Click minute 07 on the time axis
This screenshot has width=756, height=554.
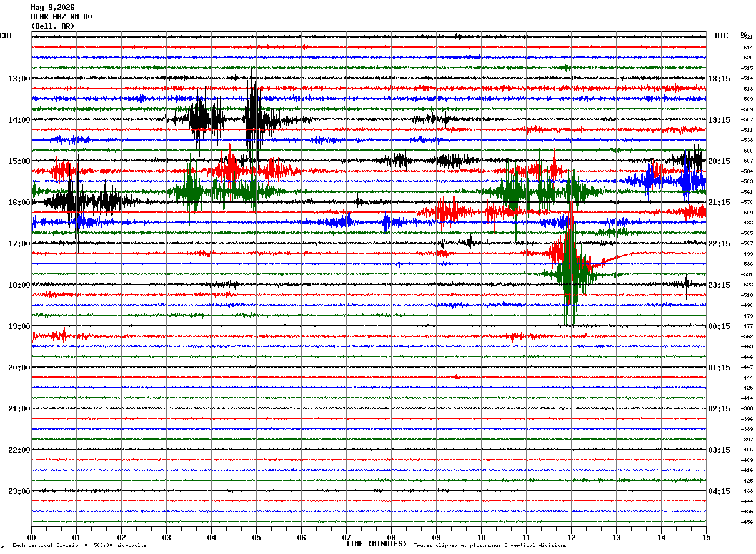346,537
